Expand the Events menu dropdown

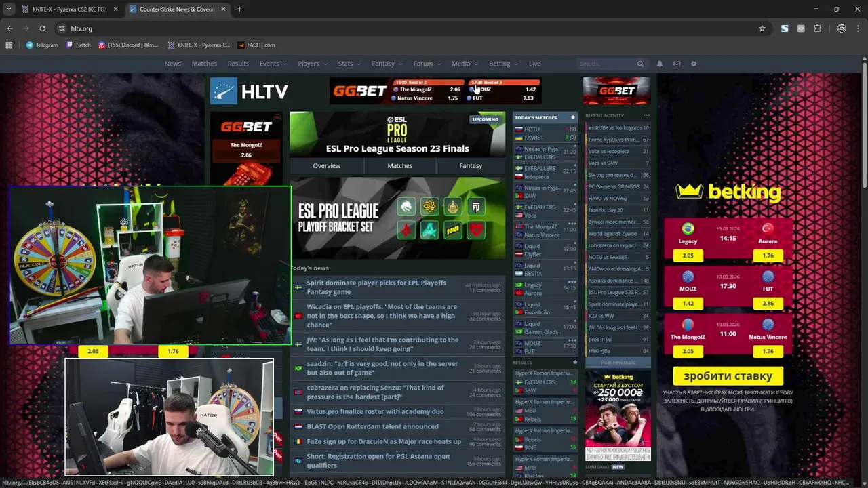[273, 64]
